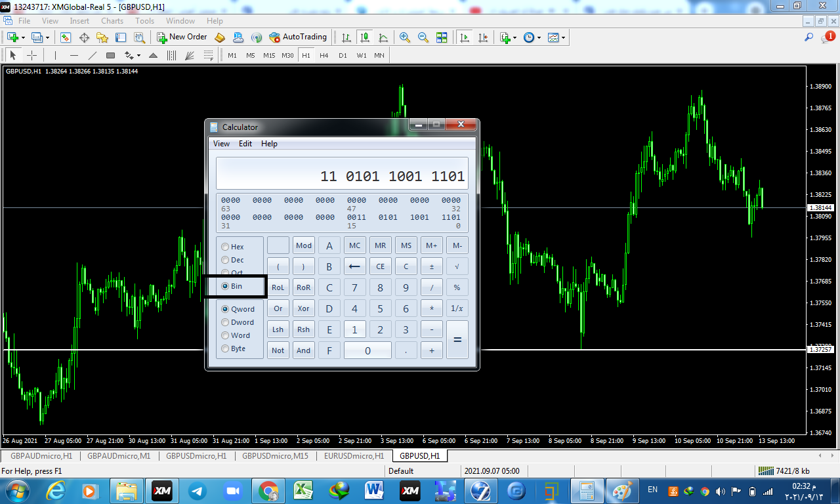Expand the templates dropdown arrow
The width and height of the screenshot is (840, 504).
coord(563,37)
